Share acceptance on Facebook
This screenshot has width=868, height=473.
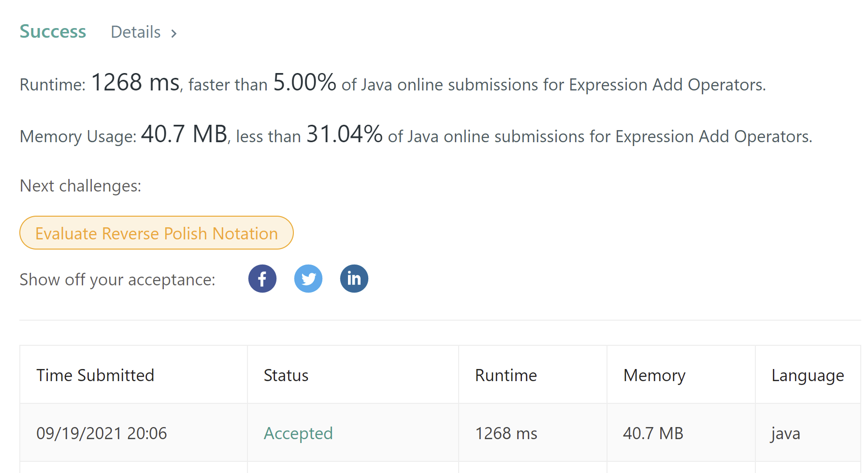click(x=262, y=279)
